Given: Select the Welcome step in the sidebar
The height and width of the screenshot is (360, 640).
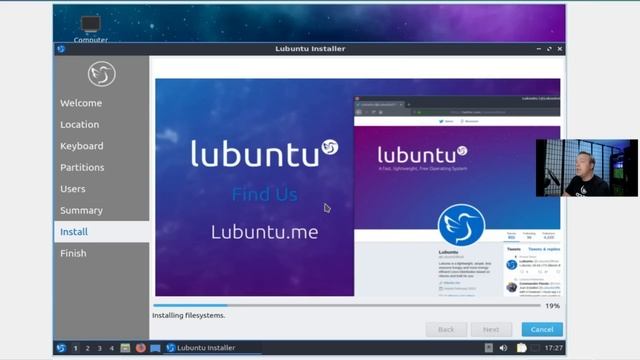Looking at the screenshot, I should click(x=101, y=103).
